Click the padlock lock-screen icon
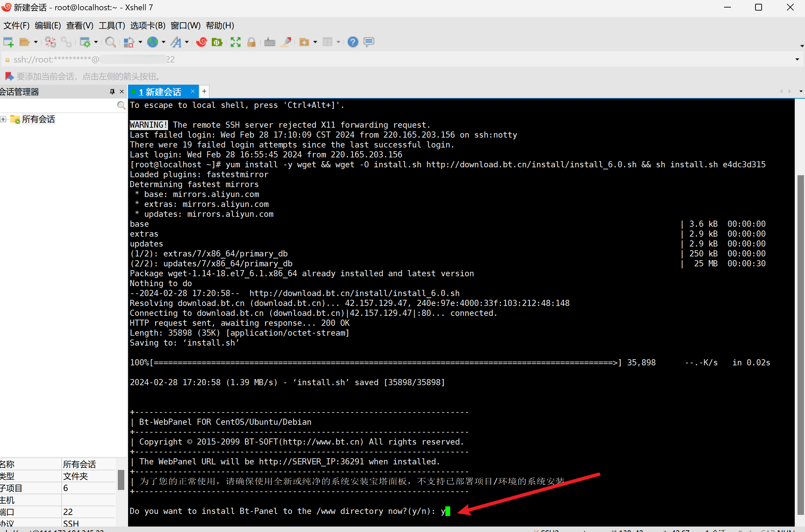 pos(251,42)
